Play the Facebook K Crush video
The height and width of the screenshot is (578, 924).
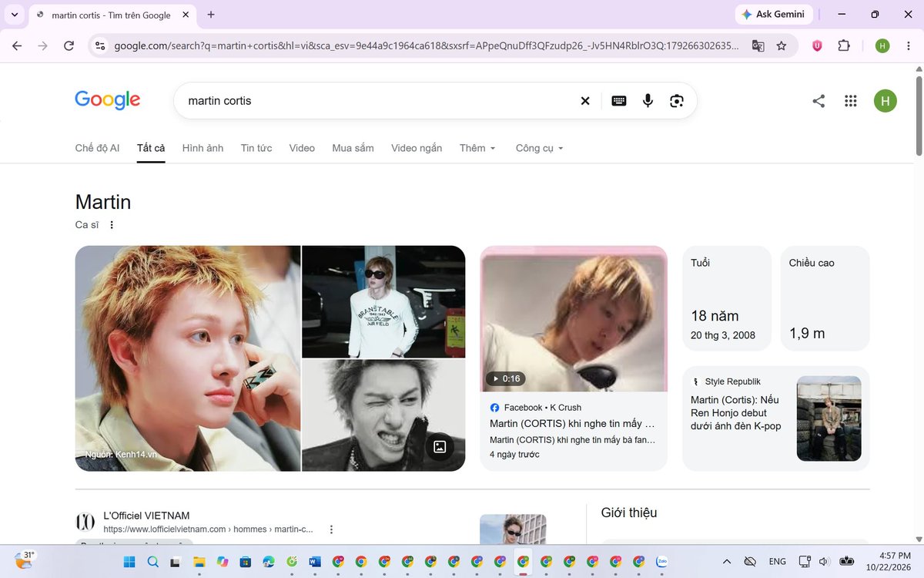point(574,319)
